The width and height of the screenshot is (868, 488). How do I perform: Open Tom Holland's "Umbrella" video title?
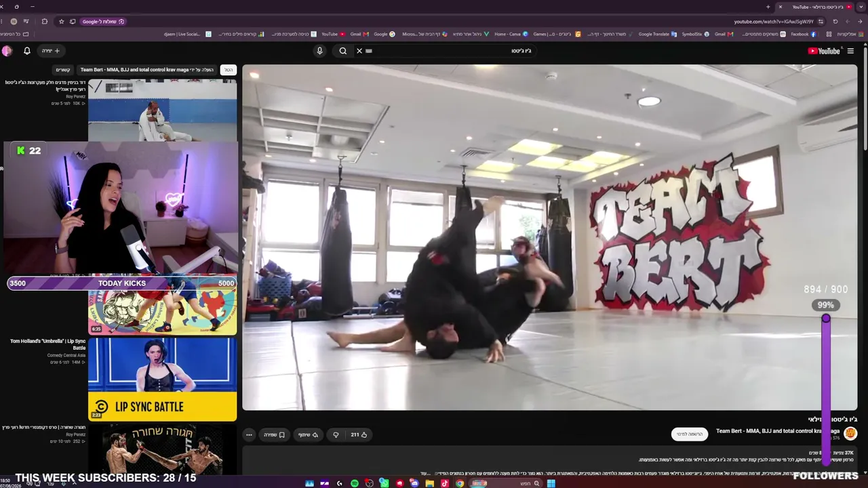(x=48, y=344)
